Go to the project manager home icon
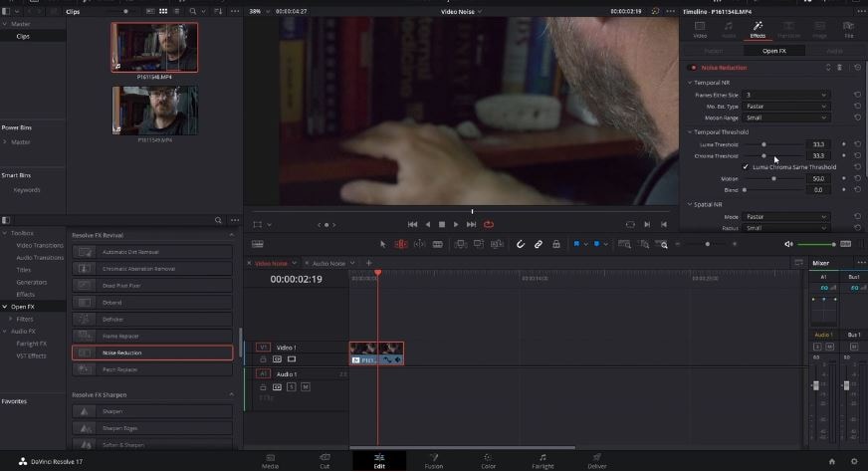 831,461
